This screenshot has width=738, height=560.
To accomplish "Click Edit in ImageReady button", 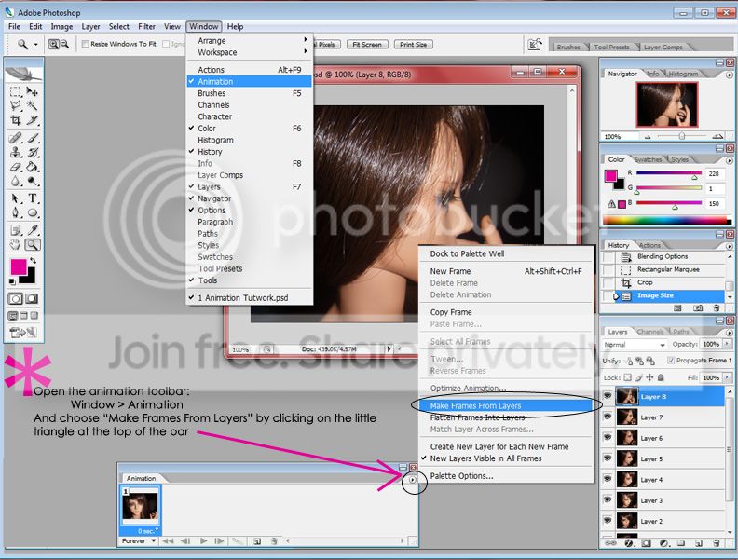I will click(23, 333).
